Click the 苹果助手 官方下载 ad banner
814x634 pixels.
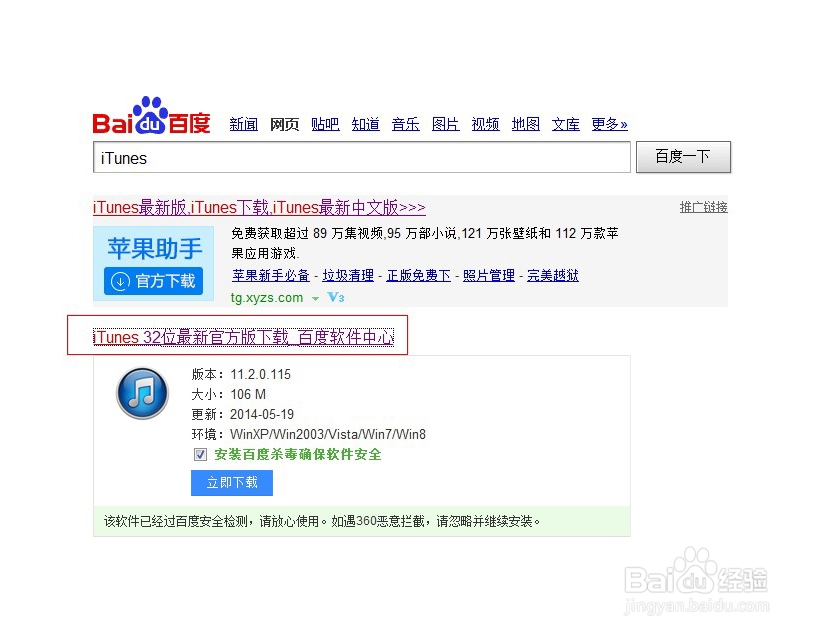154,263
